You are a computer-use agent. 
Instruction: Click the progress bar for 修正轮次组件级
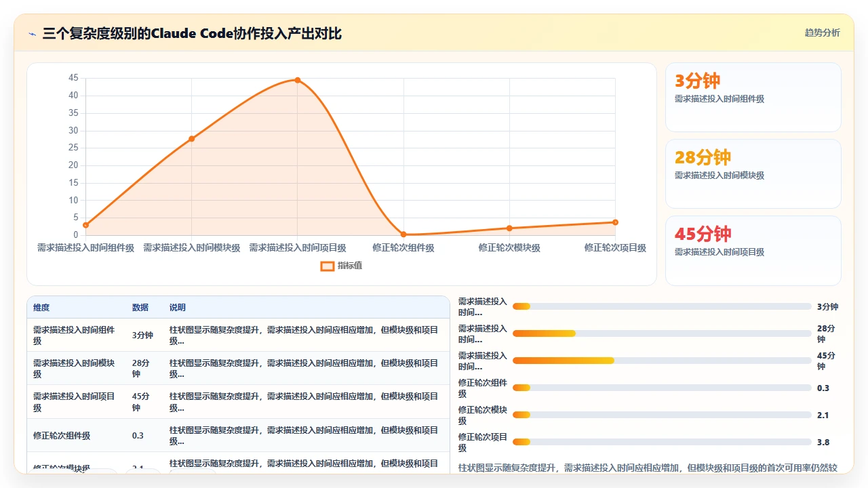click(x=662, y=388)
